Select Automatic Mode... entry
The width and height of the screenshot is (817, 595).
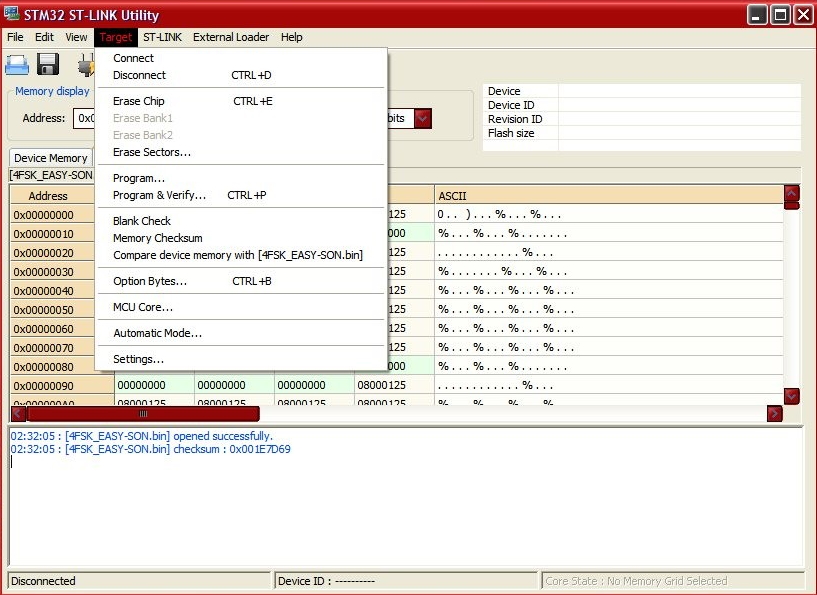coord(241,333)
